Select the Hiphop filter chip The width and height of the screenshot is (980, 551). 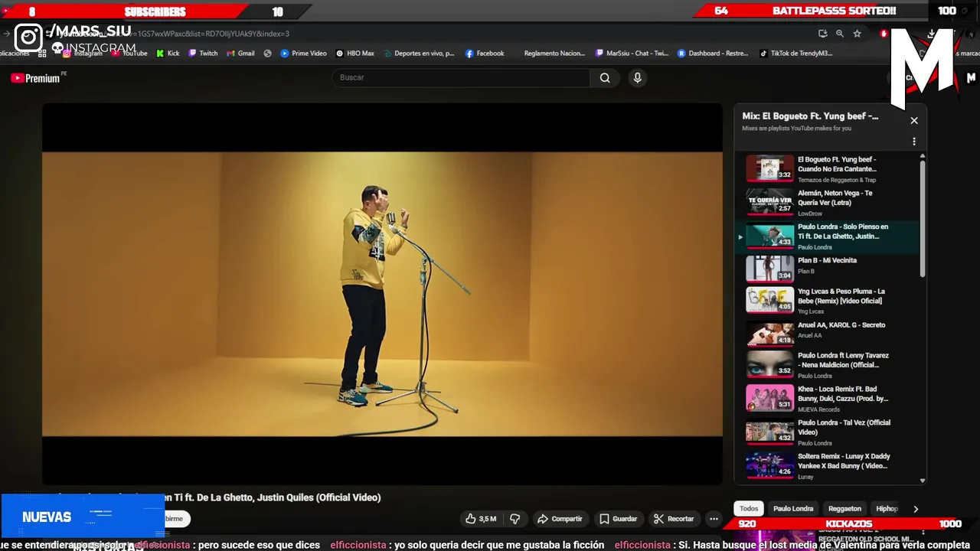click(x=887, y=509)
